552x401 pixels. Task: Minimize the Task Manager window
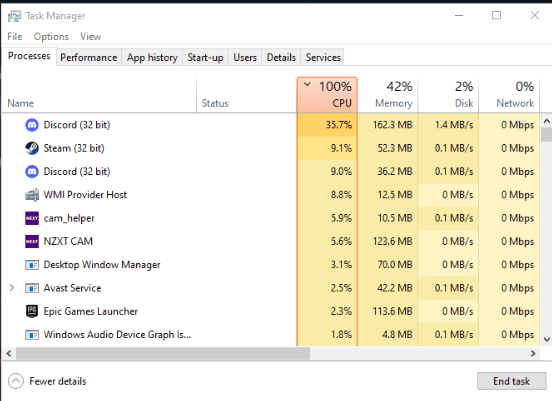click(459, 15)
